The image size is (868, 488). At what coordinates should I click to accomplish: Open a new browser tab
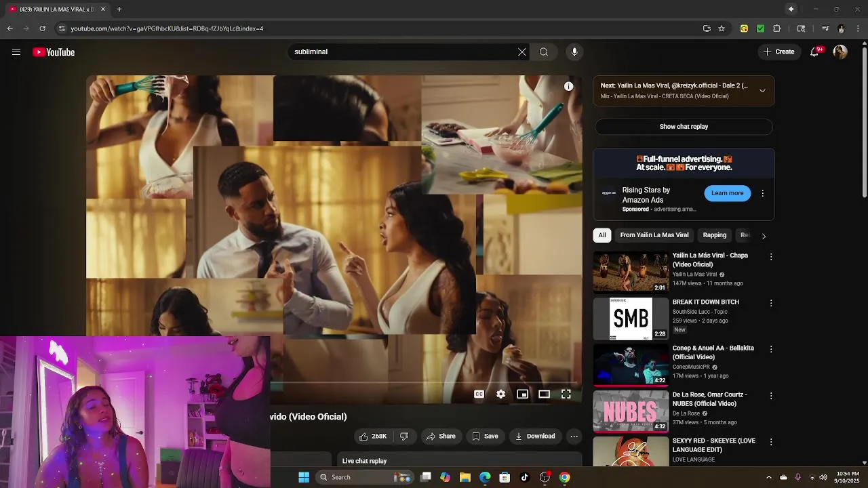coord(119,9)
